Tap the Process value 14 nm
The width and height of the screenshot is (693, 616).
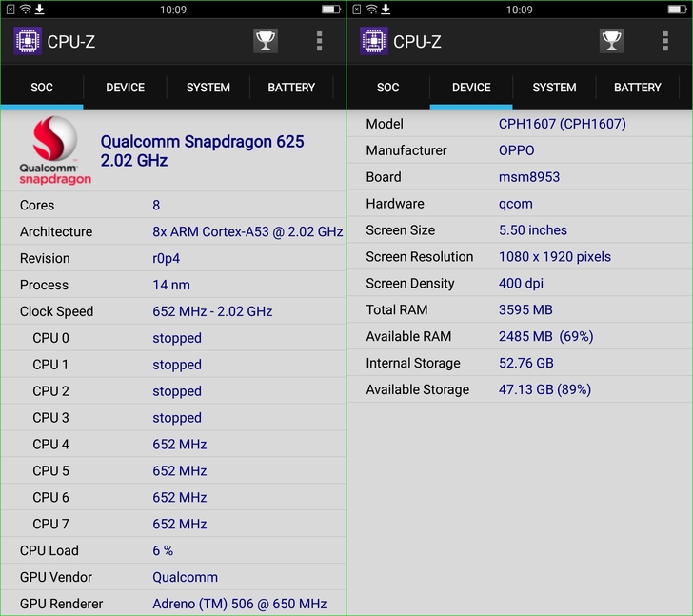click(x=171, y=285)
